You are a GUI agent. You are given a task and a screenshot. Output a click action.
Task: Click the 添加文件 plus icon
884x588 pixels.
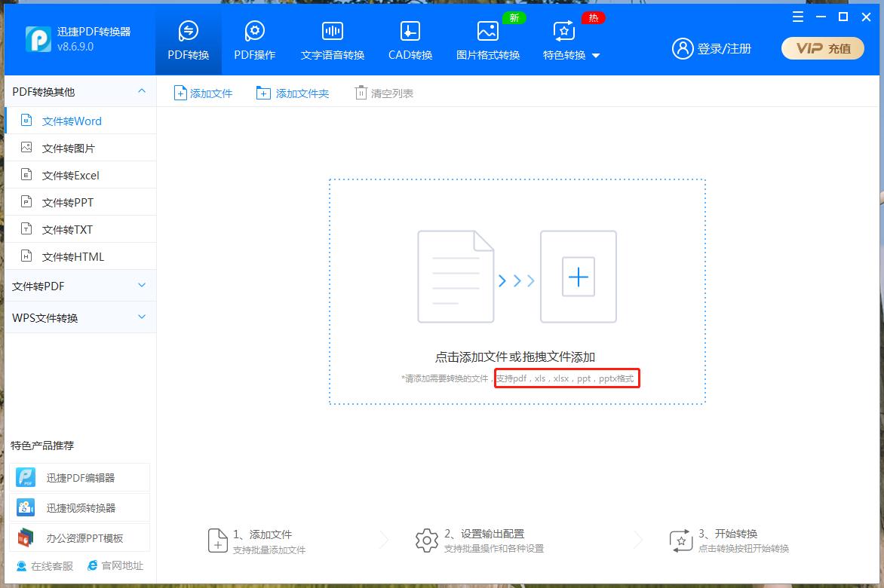click(x=180, y=92)
